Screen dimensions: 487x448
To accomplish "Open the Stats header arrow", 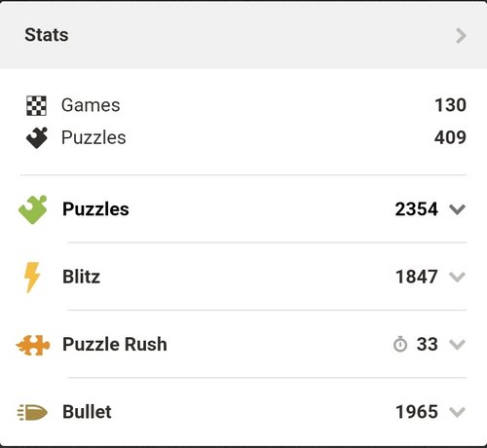I will pos(461,35).
